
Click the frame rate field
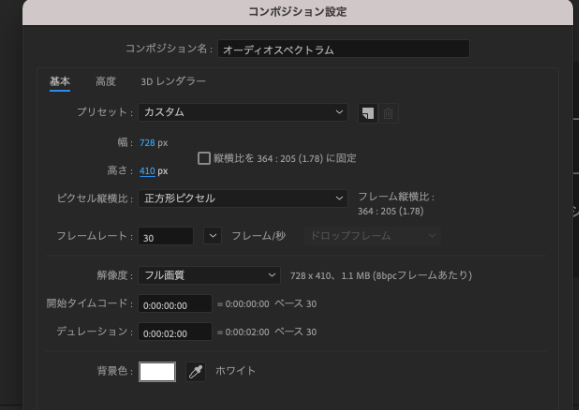tap(166, 236)
